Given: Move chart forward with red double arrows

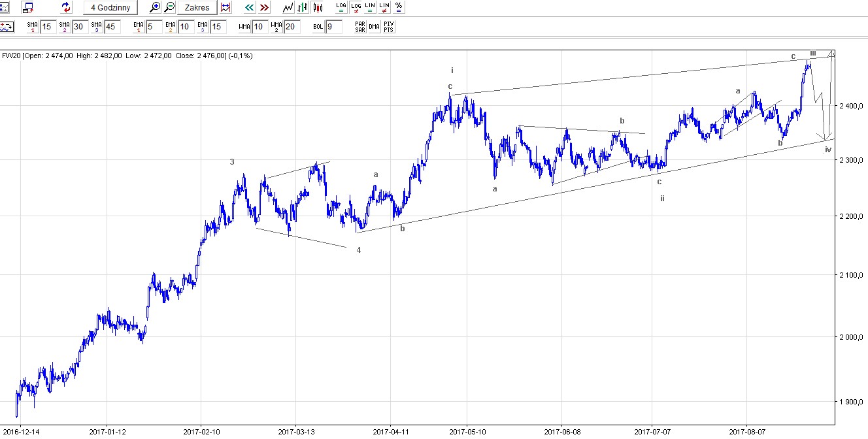Looking at the screenshot, I should click(264, 7).
